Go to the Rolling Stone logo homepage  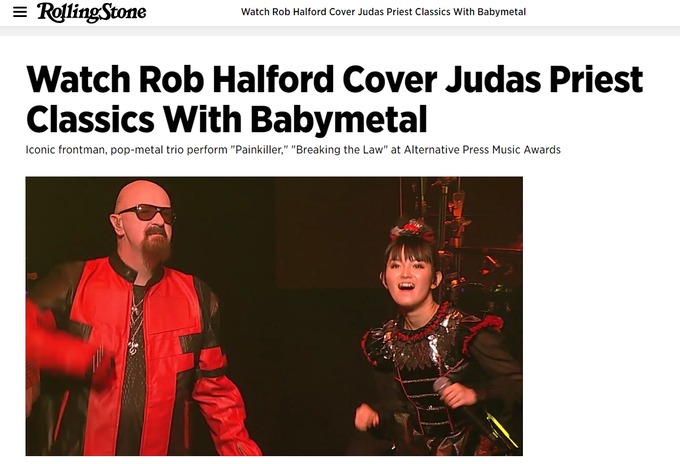pos(91,12)
